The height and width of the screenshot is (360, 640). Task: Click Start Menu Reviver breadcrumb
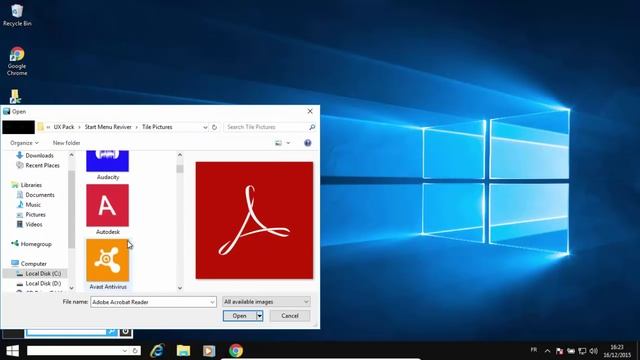click(x=108, y=127)
